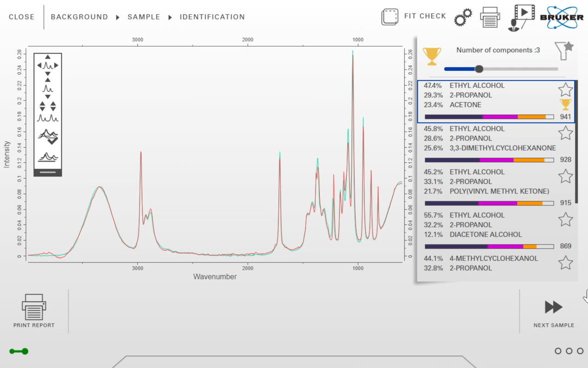This screenshot has height=368, width=588.
Task: Star the 3,3-Dimethylcyclohexanone result
Action: point(565,133)
